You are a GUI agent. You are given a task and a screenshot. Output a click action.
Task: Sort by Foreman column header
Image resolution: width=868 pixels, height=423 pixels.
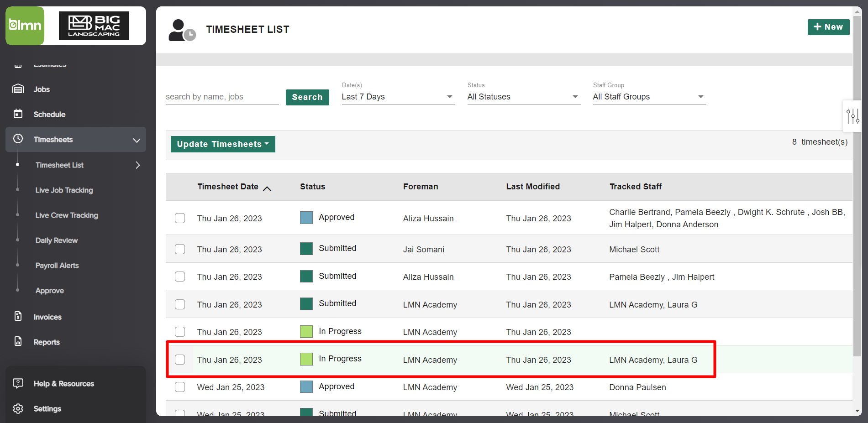pos(421,187)
